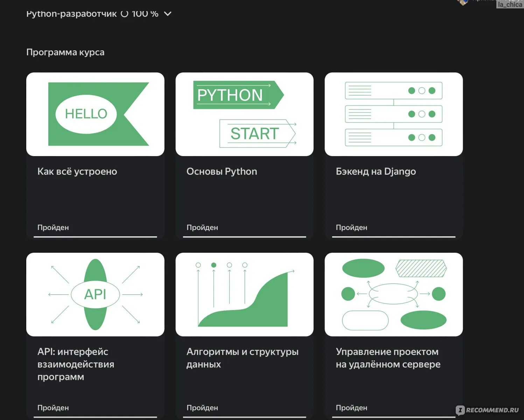Click progress bar under "Бэкенд на Django"

(x=393, y=237)
